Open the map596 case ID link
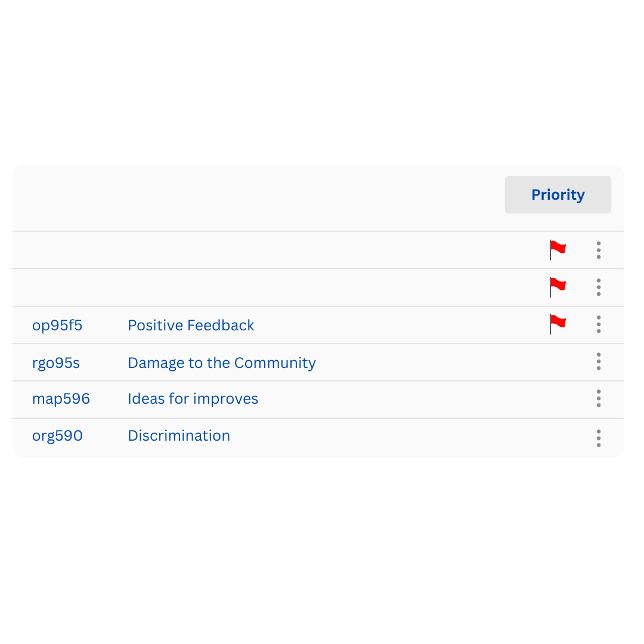The image size is (644, 644). click(61, 399)
